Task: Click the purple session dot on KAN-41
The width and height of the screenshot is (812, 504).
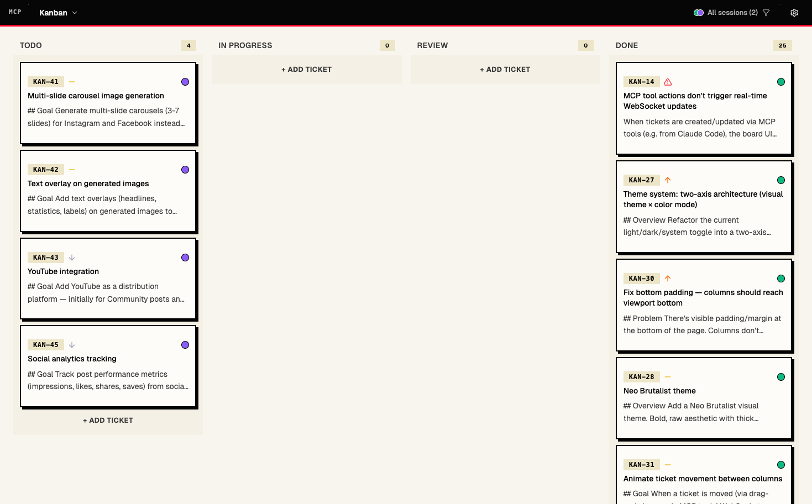Action: click(x=185, y=82)
